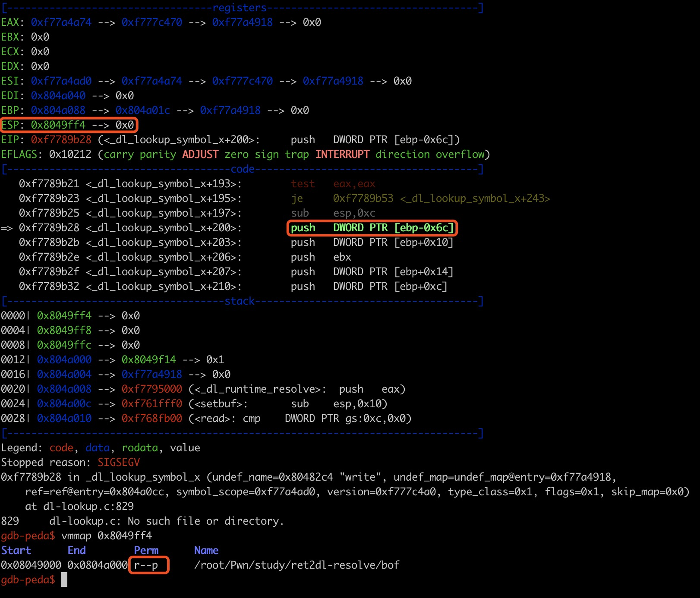Click the 'vmmap 0x8049ff4' command
Viewport: 700px width, 598px height.
pyautogui.click(x=107, y=536)
